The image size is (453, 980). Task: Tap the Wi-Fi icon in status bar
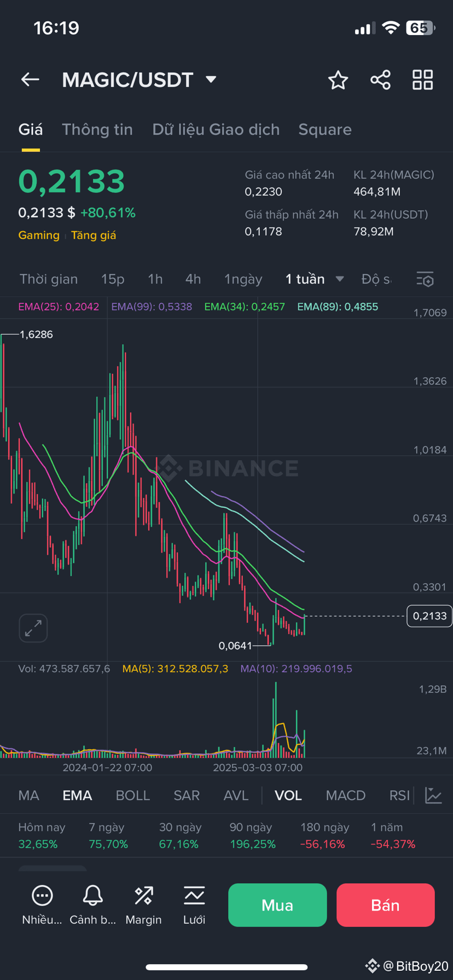391,28
